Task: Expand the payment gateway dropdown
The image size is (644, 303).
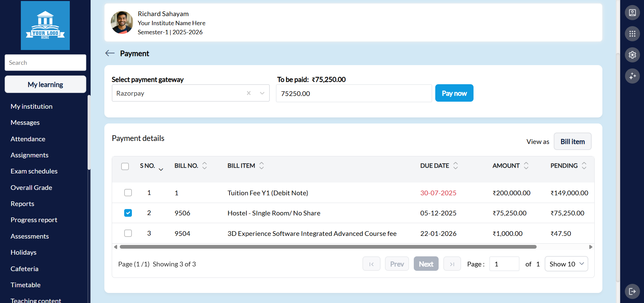Action: click(262, 93)
